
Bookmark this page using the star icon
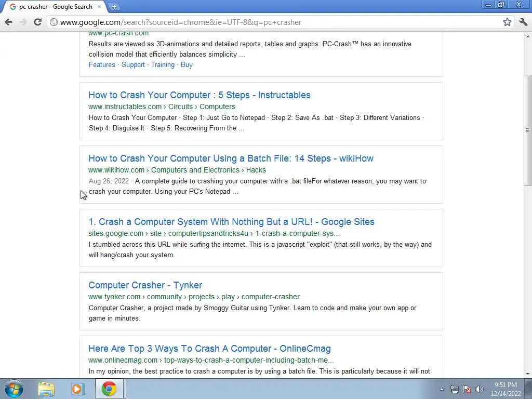click(507, 22)
